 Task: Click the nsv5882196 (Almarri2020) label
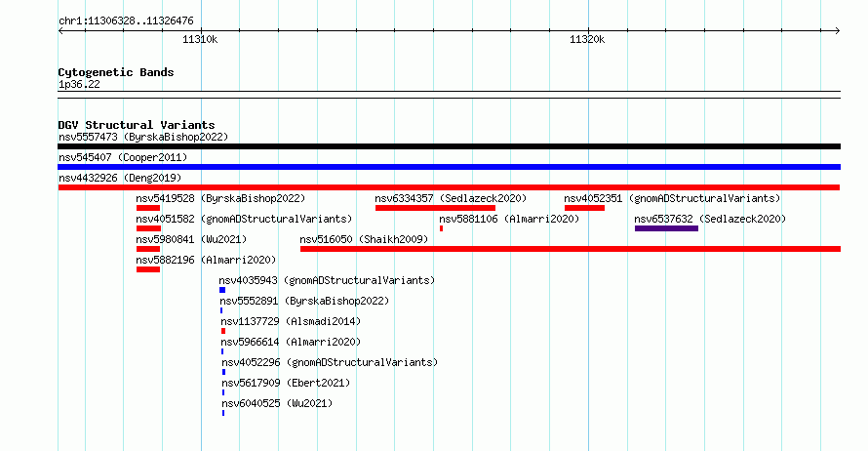[x=206, y=260]
